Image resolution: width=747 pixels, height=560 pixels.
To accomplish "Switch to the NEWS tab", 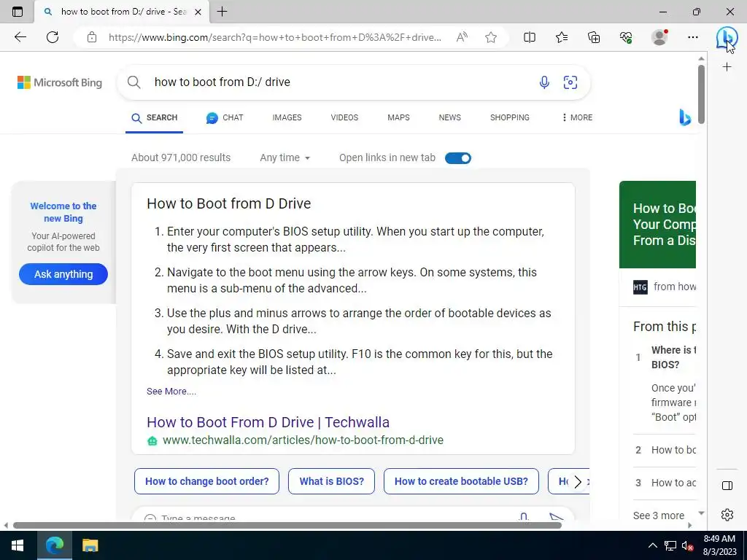I will click(449, 117).
